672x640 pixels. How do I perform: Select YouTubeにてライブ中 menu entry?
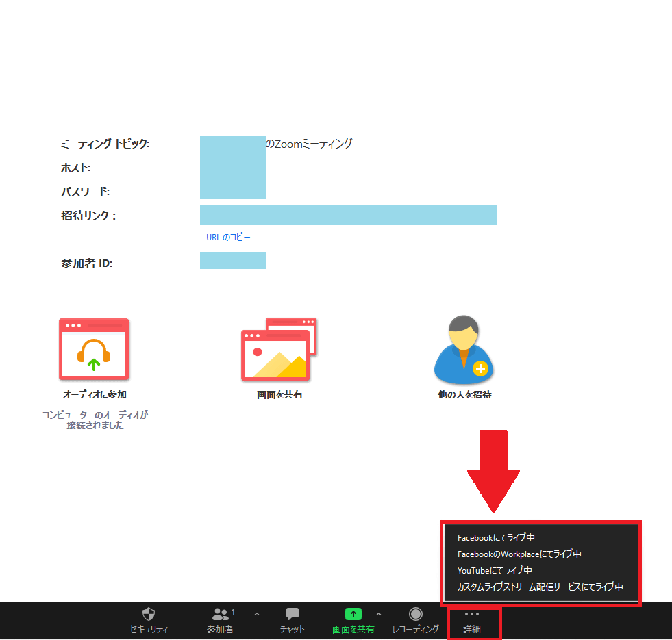495,570
